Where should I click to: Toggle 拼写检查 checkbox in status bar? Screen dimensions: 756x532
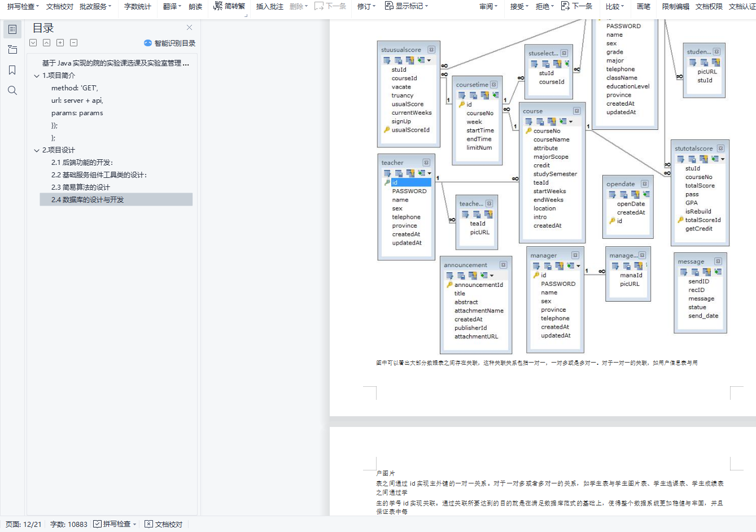click(x=98, y=524)
